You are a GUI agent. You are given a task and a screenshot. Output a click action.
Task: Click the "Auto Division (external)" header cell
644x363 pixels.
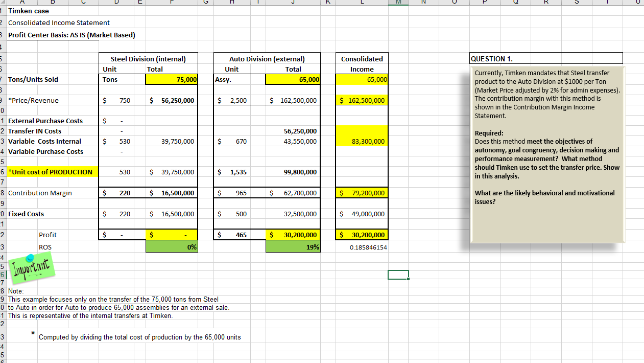267,59
